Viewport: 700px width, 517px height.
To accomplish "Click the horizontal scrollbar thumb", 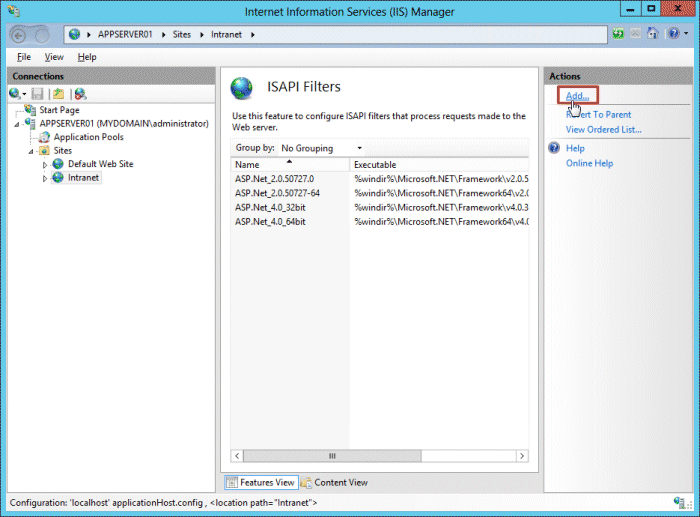I will coord(332,456).
